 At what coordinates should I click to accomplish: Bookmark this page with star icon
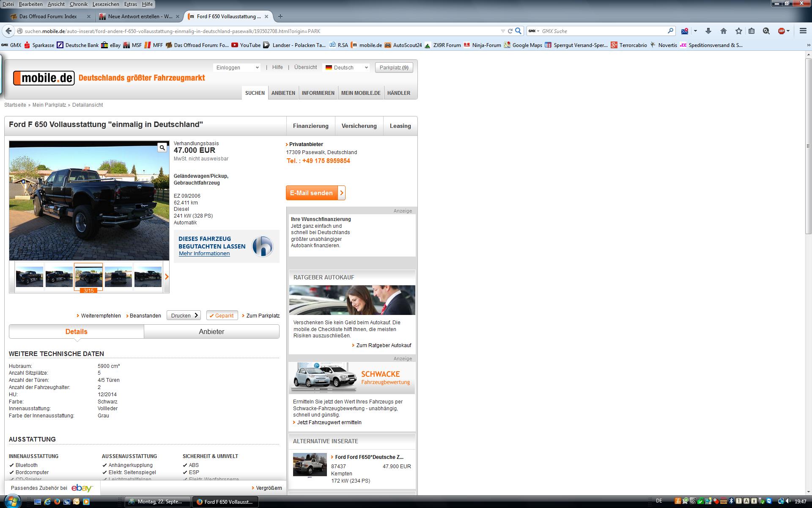(738, 31)
